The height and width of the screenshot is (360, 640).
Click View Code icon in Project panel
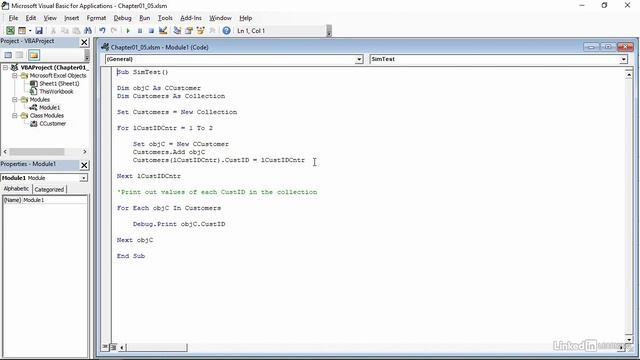click(8, 55)
